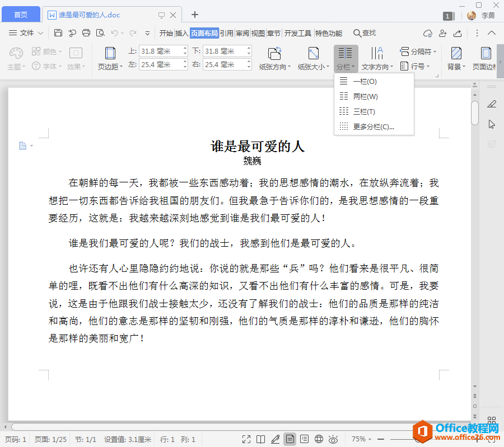
Task: Click the selection cursor icon in sidebar
Action: [492, 124]
